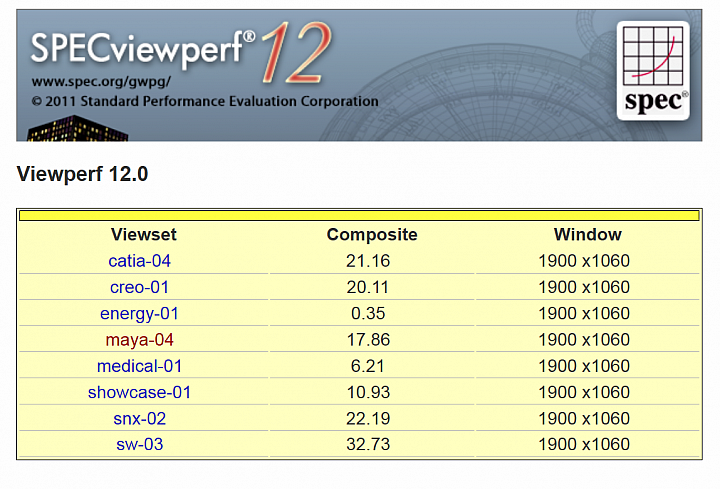Select composite score 21.16
This screenshot has width=720, height=489.
pos(368,261)
